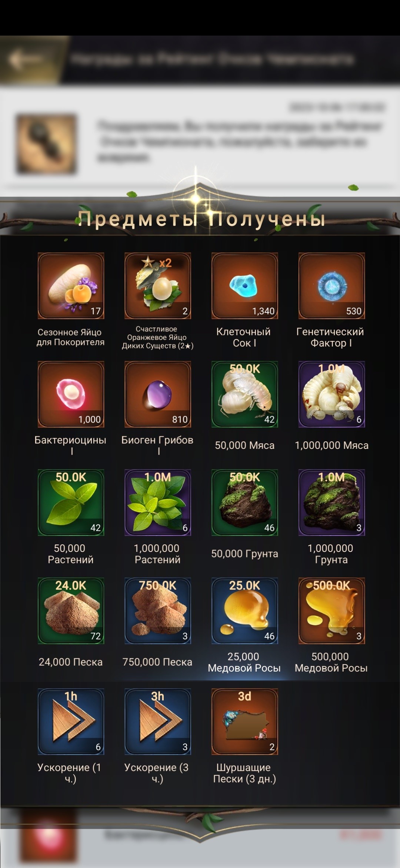Tap the 25,000 Медовой Росы honeydew icon
400x868 pixels.
(245, 610)
